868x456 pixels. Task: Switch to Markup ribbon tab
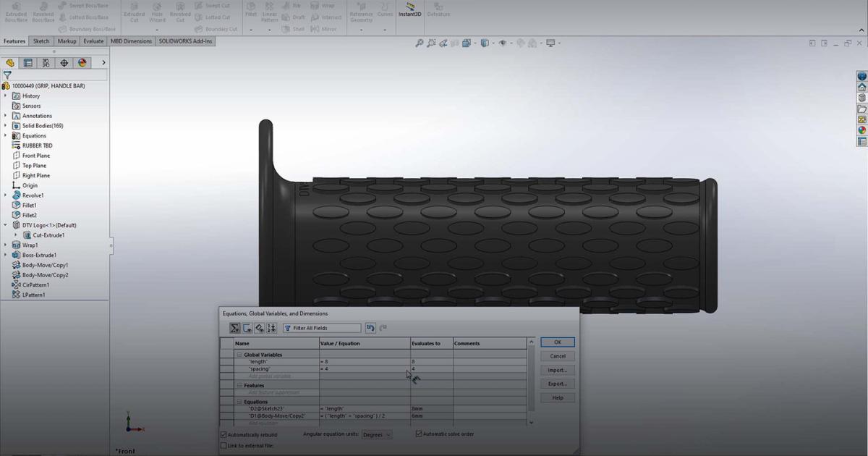click(x=67, y=41)
